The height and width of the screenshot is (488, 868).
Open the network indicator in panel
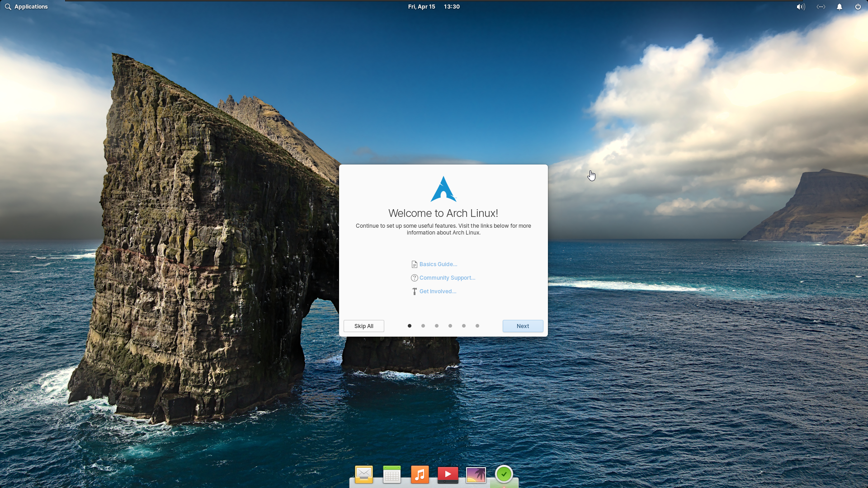pyautogui.click(x=821, y=7)
